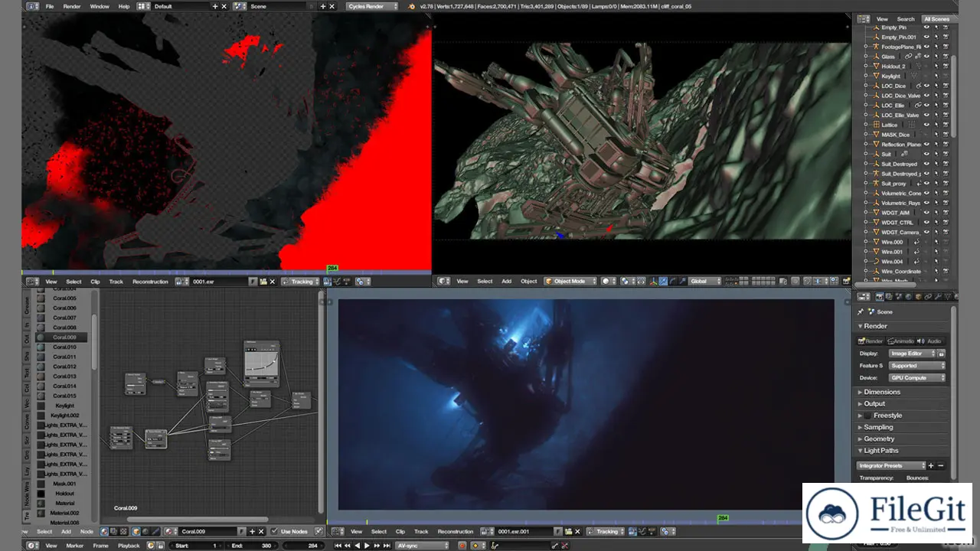Unlink material Coral.009 with X

tap(261, 531)
